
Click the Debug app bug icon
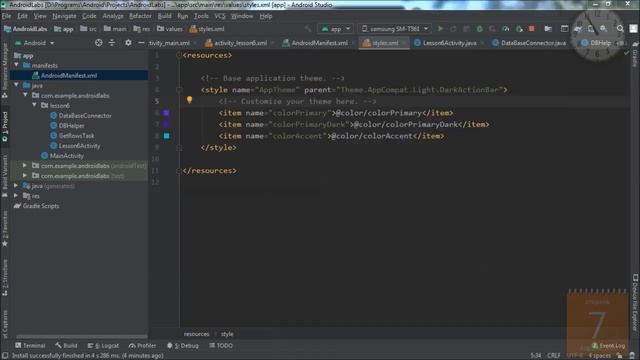480,29
